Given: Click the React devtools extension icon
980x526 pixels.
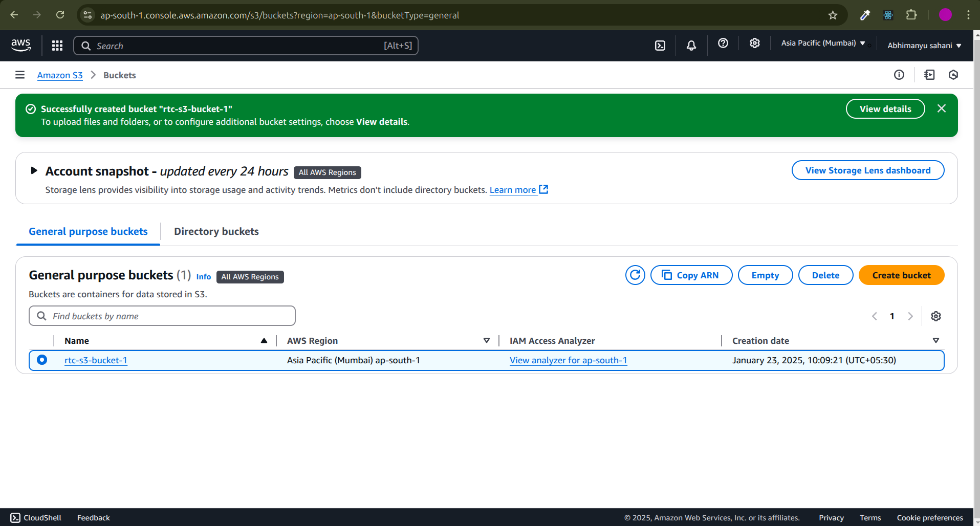Looking at the screenshot, I should coord(888,15).
